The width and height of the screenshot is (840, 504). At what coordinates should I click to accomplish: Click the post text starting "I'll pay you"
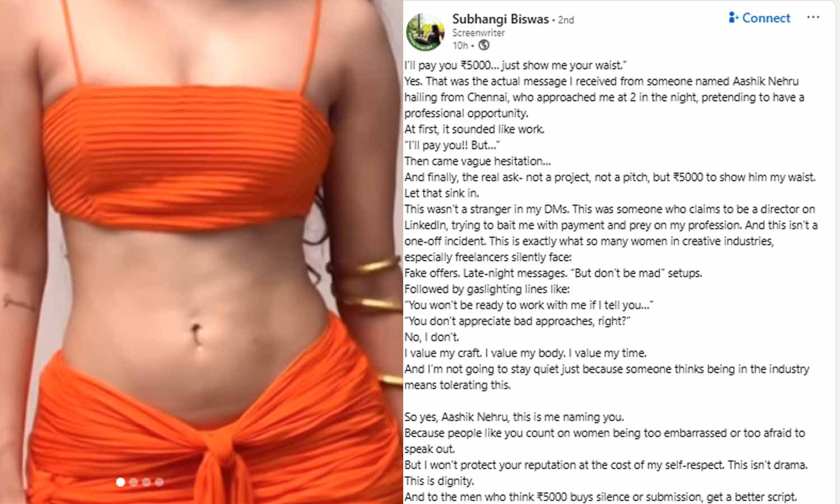point(515,65)
